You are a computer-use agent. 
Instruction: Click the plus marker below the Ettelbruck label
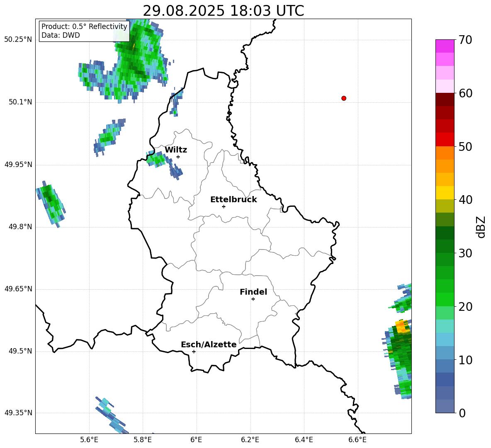coord(224,206)
